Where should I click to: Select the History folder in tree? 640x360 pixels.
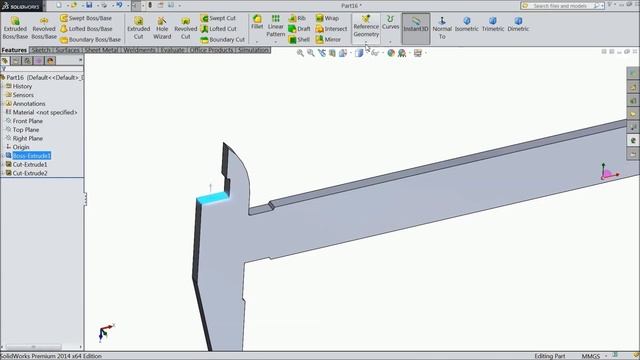19,86
